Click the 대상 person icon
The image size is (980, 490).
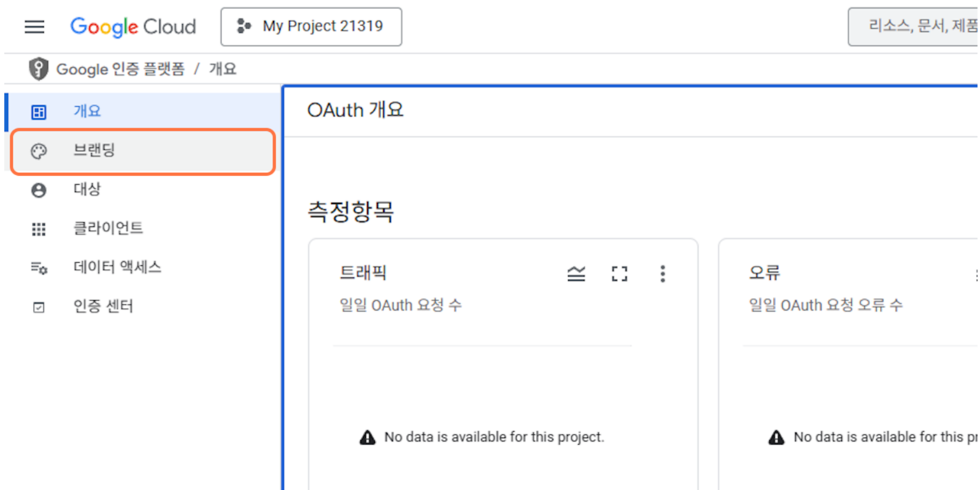pos(39,190)
